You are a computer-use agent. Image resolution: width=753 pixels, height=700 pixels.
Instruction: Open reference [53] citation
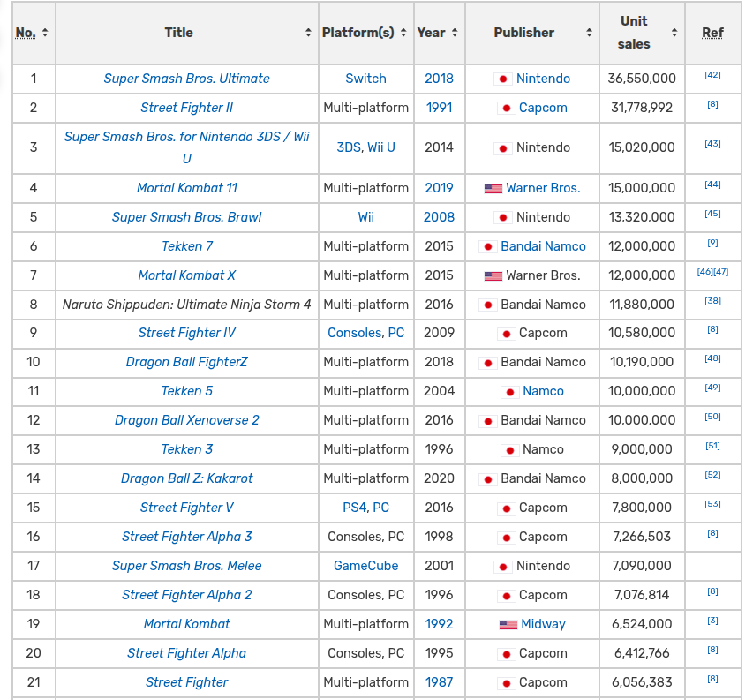712,504
